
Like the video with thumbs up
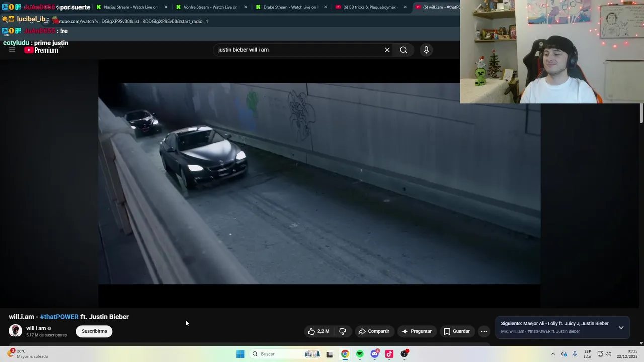[x=311, y=331]
